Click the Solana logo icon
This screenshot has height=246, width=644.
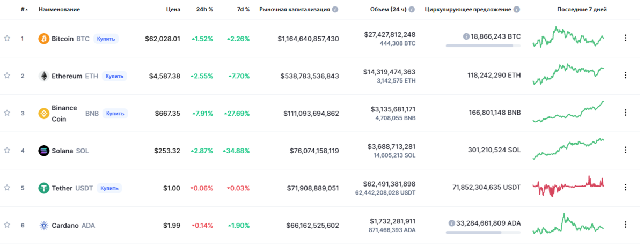point(43,151)
